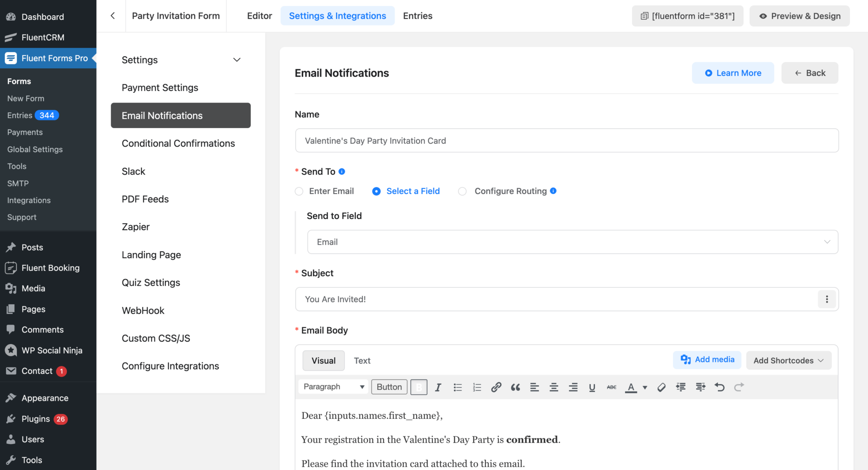Apply strikethrough with the ABC icon
This screenshot has height=470, width=868.
[612, 387]
